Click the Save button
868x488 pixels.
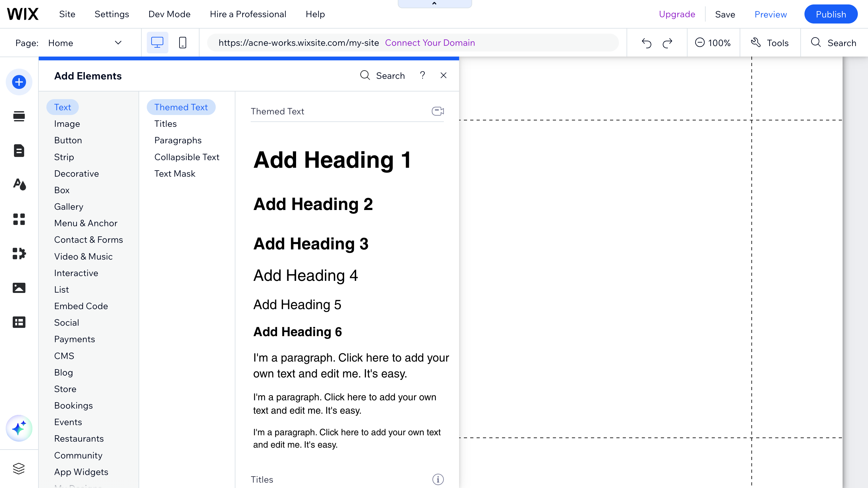point(725,15)
